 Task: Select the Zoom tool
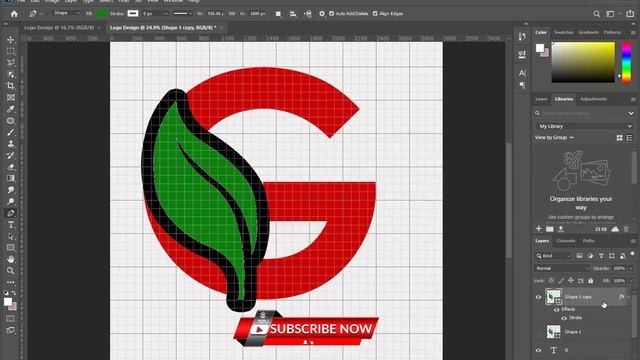point(11,271)
